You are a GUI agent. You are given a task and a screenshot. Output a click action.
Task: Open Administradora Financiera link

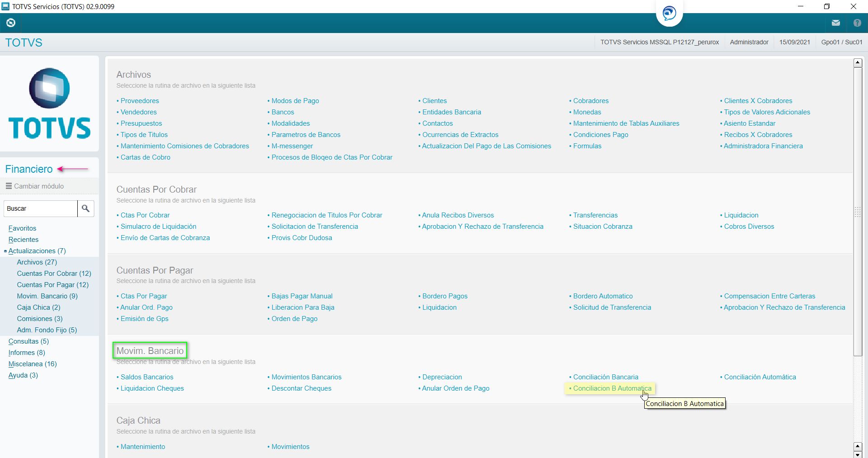(763, 146)
